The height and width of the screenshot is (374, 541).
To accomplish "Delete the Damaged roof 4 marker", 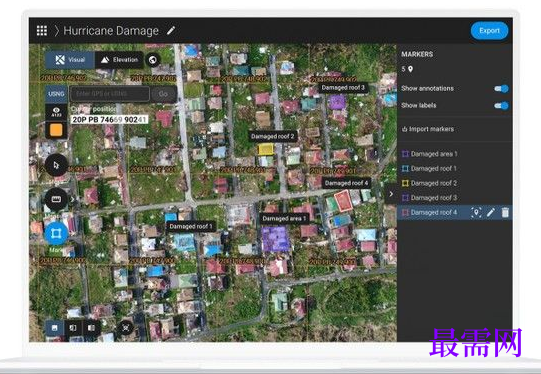I will tap(505, 213).
